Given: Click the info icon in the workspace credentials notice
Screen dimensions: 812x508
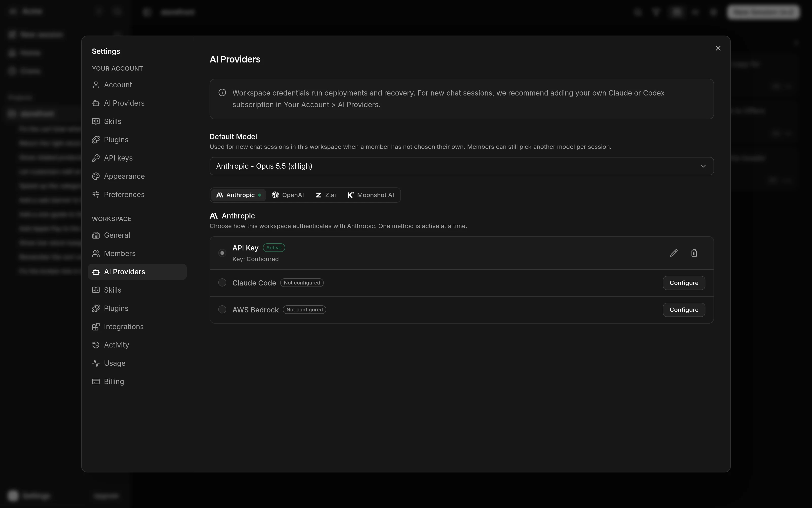Looking at the screenshot, I should pos(222,92).
